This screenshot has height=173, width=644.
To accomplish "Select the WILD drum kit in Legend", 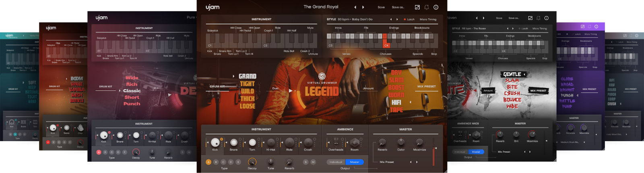I will coord(247,91).
